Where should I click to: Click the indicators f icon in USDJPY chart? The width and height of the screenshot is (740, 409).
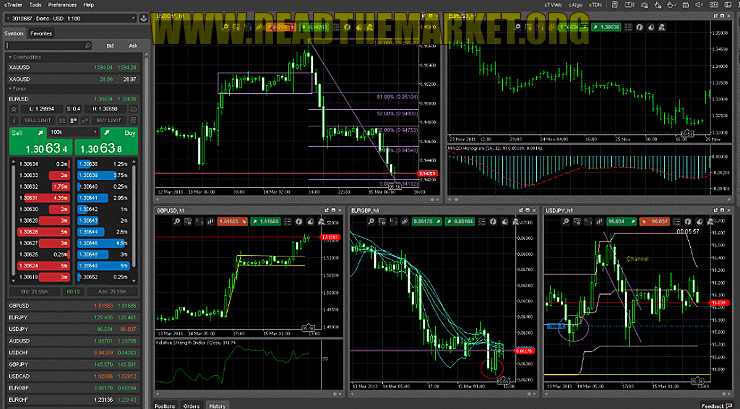point(688,221)
